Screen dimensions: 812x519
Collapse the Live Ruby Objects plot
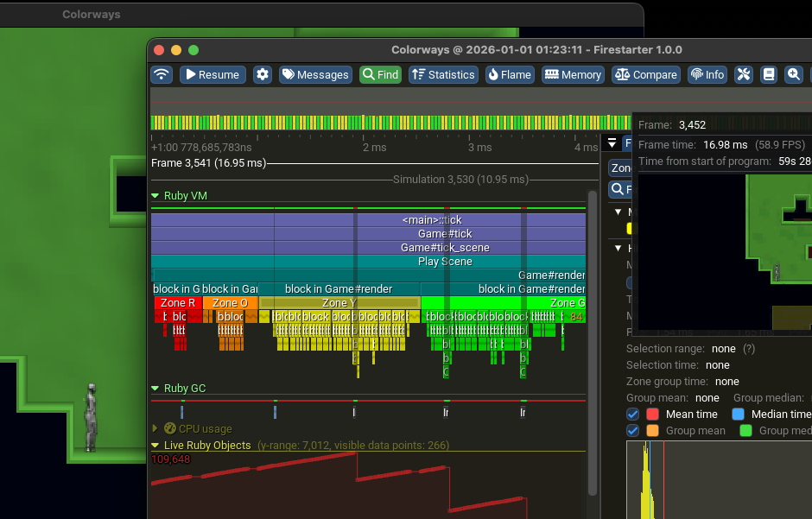pos(155,446)
